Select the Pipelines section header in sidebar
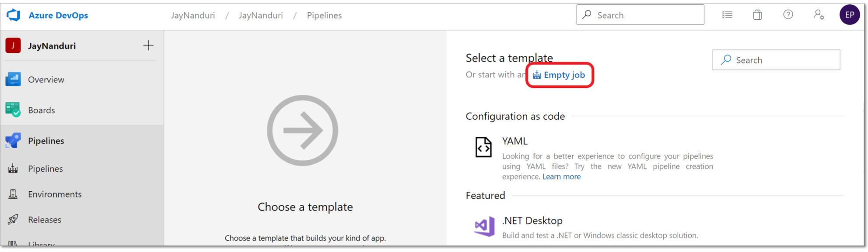Viewport: 868px width, 252px height. coord(46,141)
